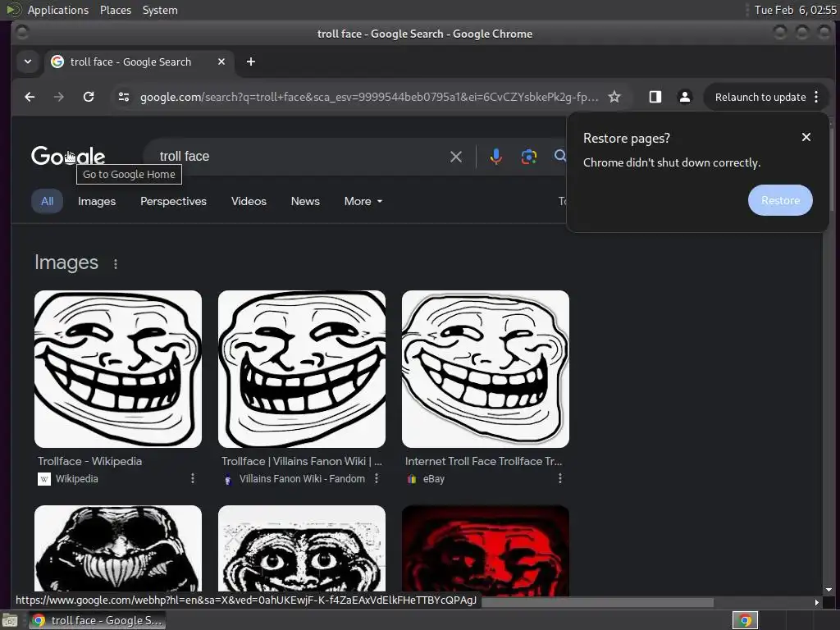Open the wide-eyed trollface thumbnail
This screenshot has width=840, height=630.
coord(302,549)
